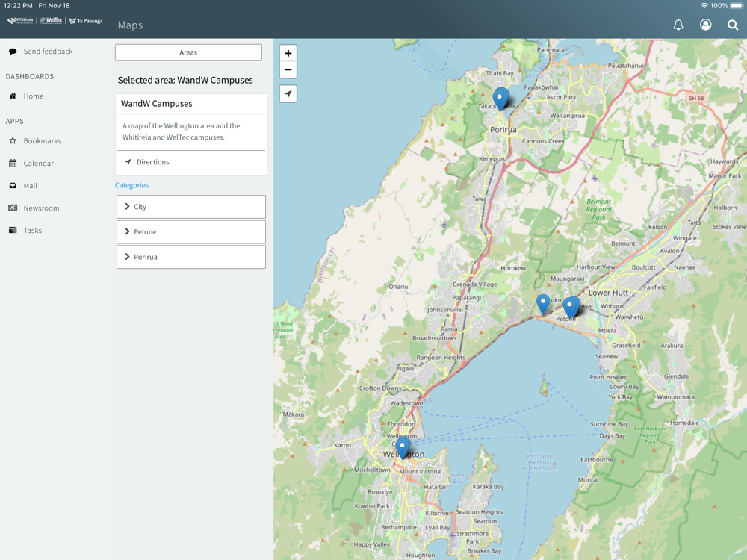Open Bookmarks in the sidebar
This screenshot has width=747, height=560.
click(42, 141)
